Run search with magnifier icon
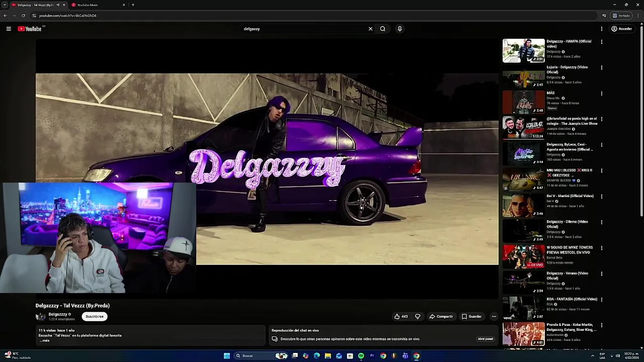644x362 pixels. click(382, 29)
